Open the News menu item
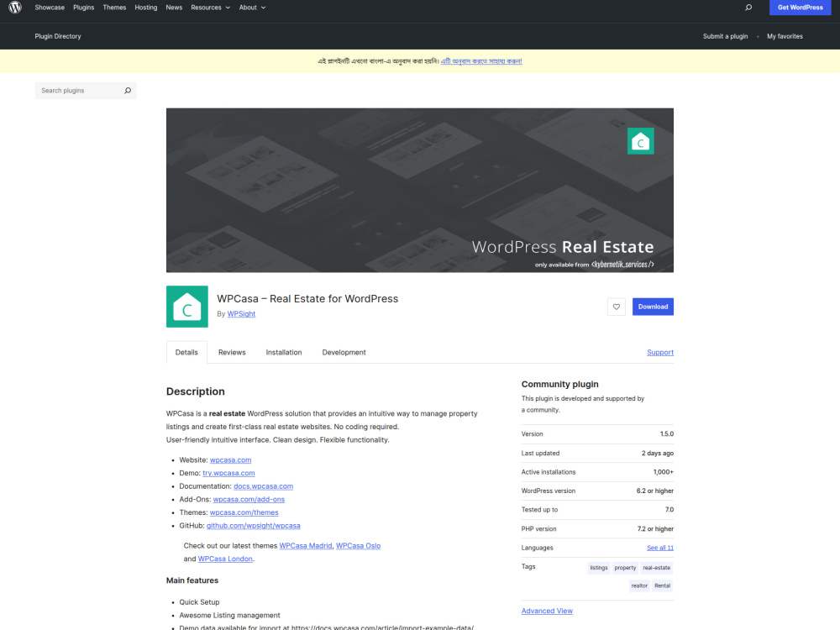The height and width of the screenshot is (630, 840). coord(174,8)
